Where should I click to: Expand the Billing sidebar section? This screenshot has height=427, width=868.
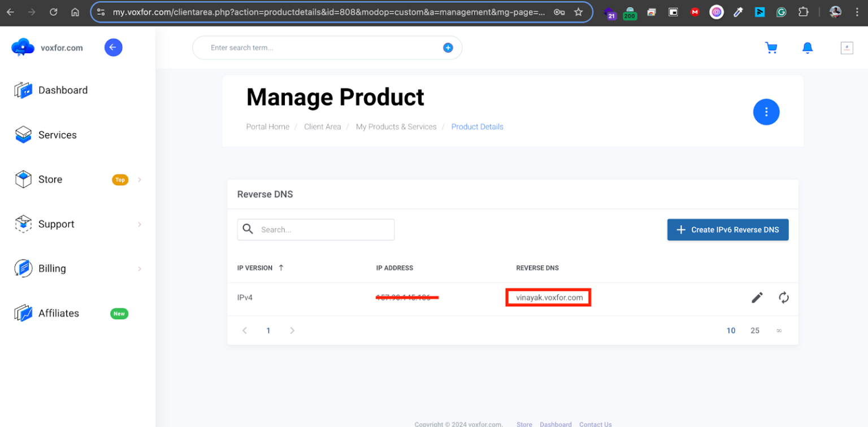pos(52,269)
